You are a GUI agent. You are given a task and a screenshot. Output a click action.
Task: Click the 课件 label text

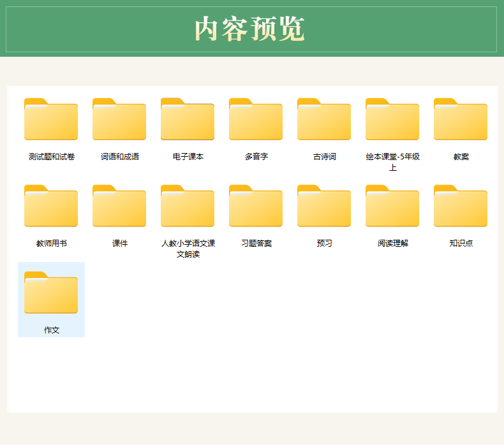(x=119, y=244)
